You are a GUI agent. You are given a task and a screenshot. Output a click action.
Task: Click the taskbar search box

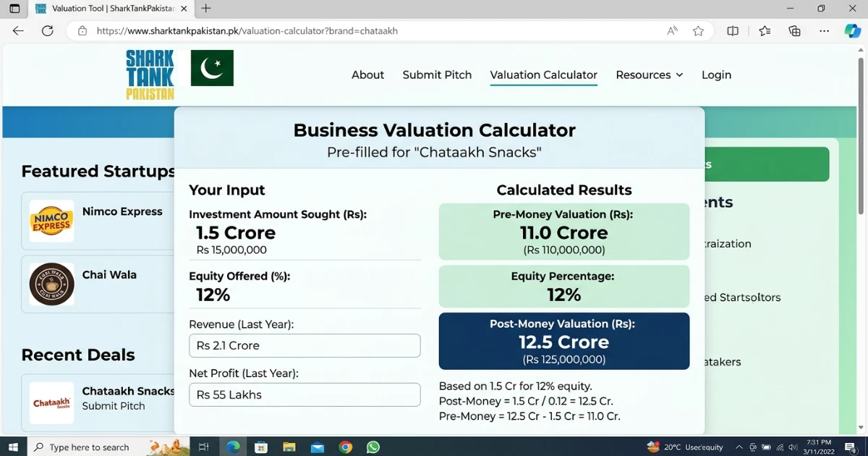pyautogui.click(x=107, y=447)
